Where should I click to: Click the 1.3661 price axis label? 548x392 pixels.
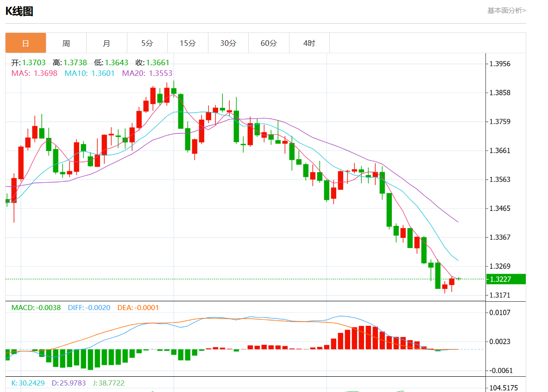pos(500,151)
